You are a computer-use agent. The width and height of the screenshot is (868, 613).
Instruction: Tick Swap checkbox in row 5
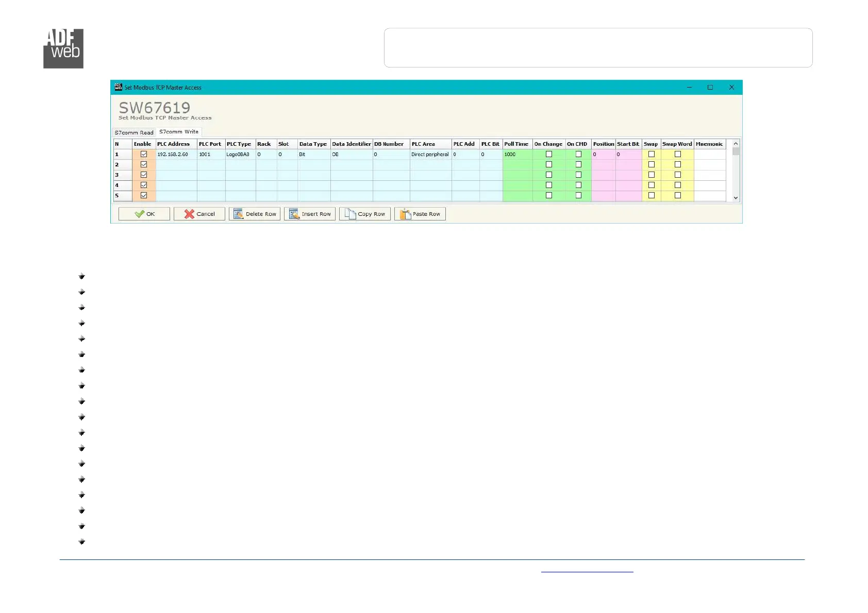coord(652,195)
